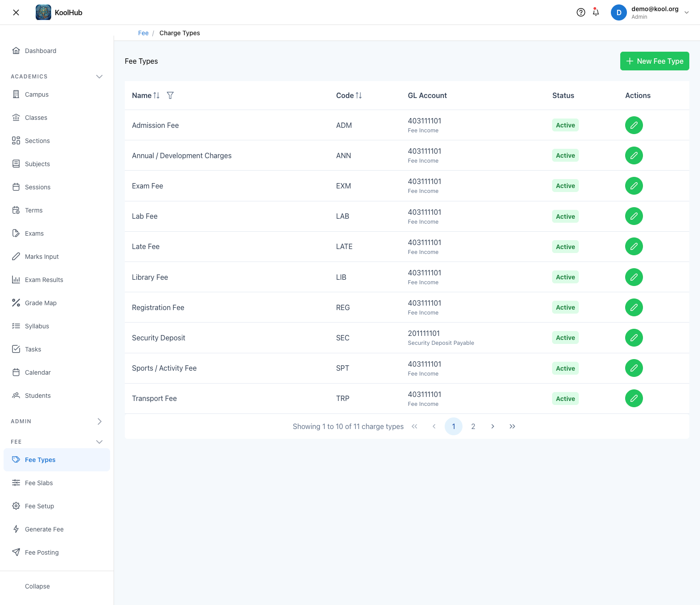
Task: Open Fee Posting in the sidebar
Action: (57, 552)
